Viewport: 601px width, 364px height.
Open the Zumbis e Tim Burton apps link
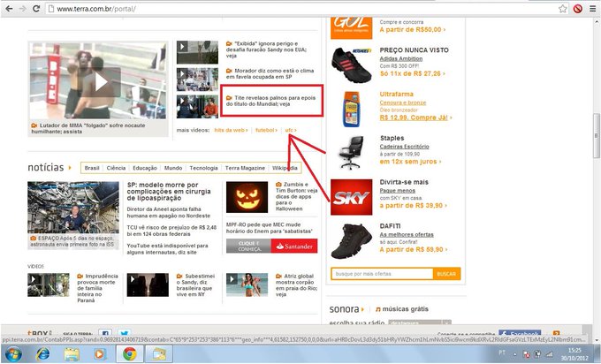point(296,196)
